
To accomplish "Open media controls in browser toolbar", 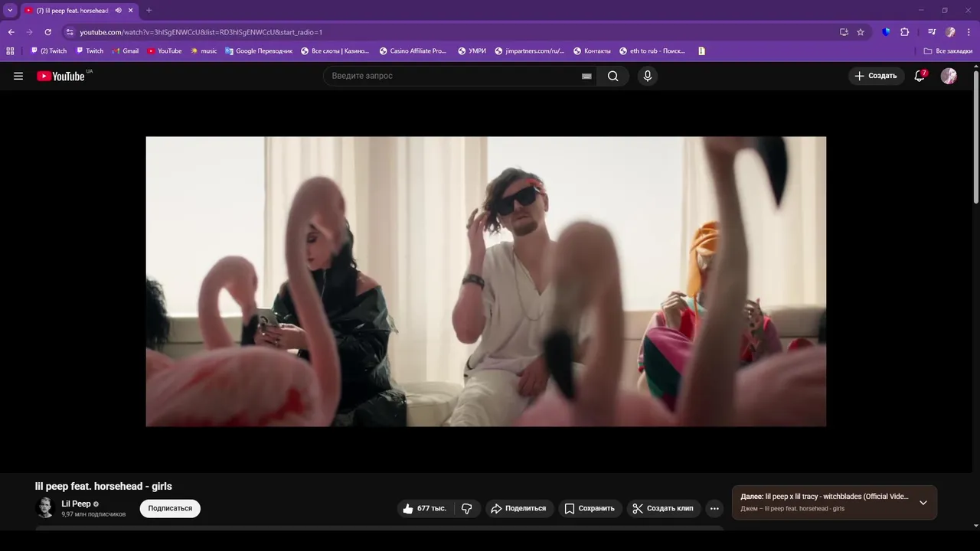I will tap(932, 32).
